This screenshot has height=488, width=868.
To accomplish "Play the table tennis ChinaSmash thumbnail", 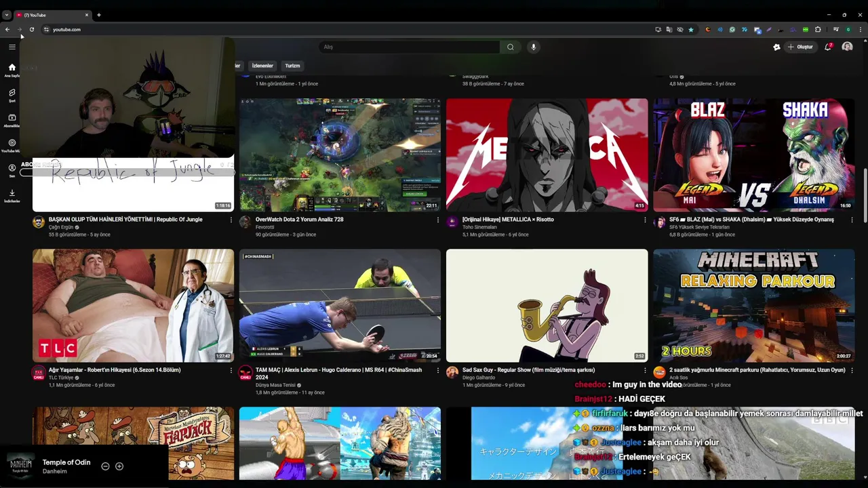I will [340, 305].
